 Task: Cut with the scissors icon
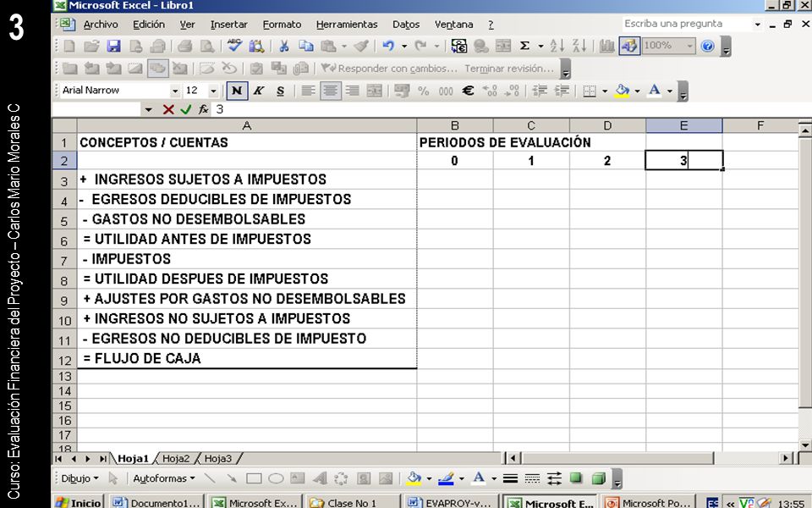pos(284,46)
